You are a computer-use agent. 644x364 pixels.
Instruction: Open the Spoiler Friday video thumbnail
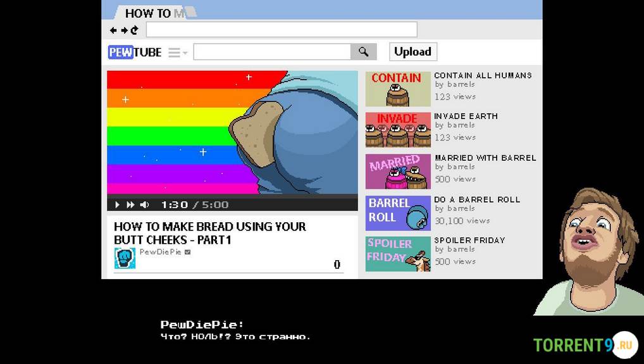click(398, 254)
